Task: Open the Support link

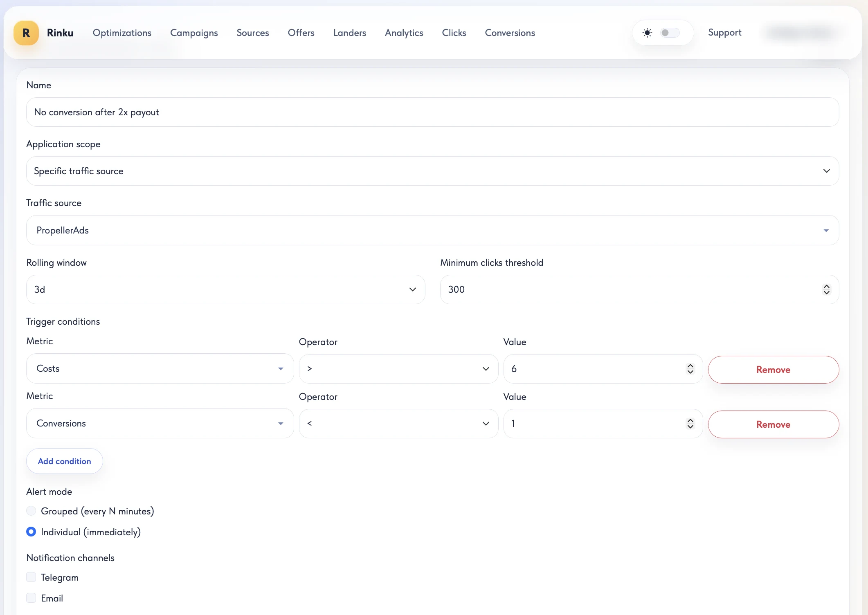Action: click(x=725, y=33)
